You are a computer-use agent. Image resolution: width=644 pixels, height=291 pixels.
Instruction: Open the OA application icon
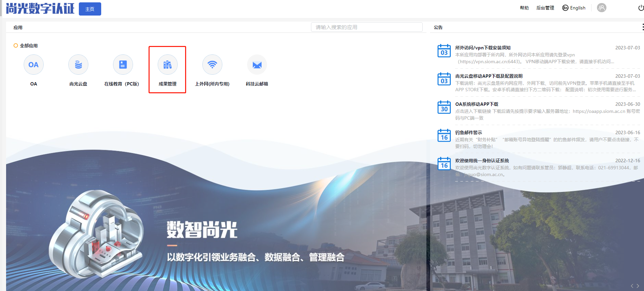pos(34,65)
